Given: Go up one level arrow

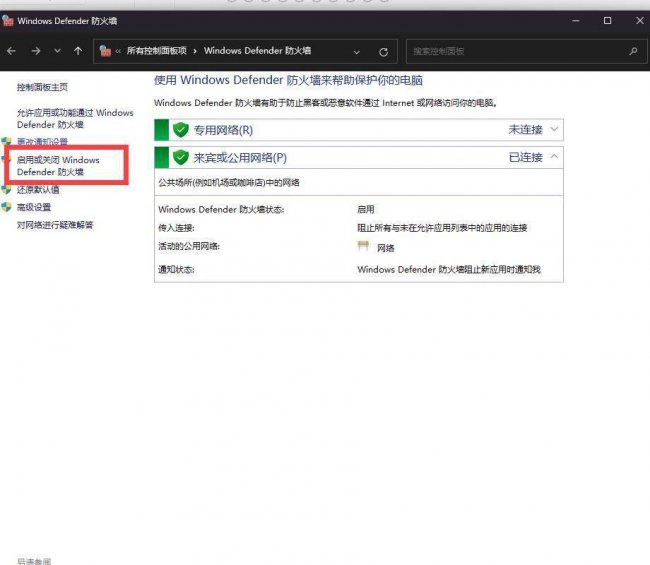Looking at the screenshot, I should pyautogui.click(x=78, y=51).
